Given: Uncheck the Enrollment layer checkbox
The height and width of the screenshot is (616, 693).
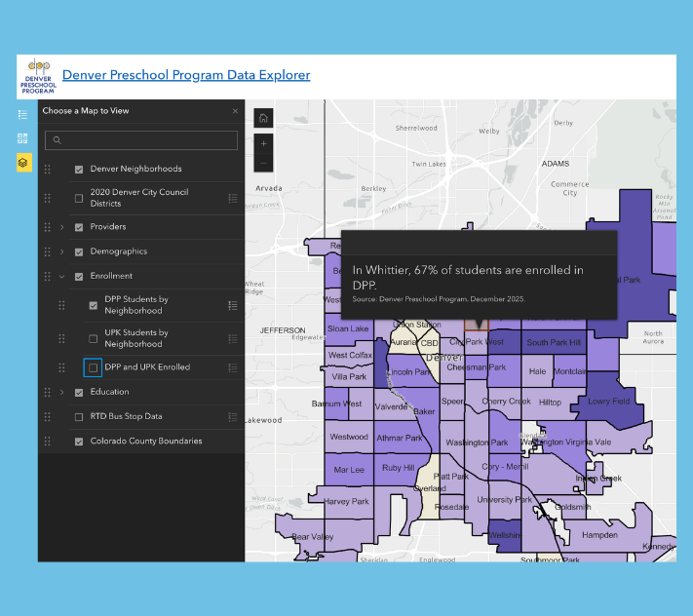Looking at the screenshot, I should click(x=79, y=277).
